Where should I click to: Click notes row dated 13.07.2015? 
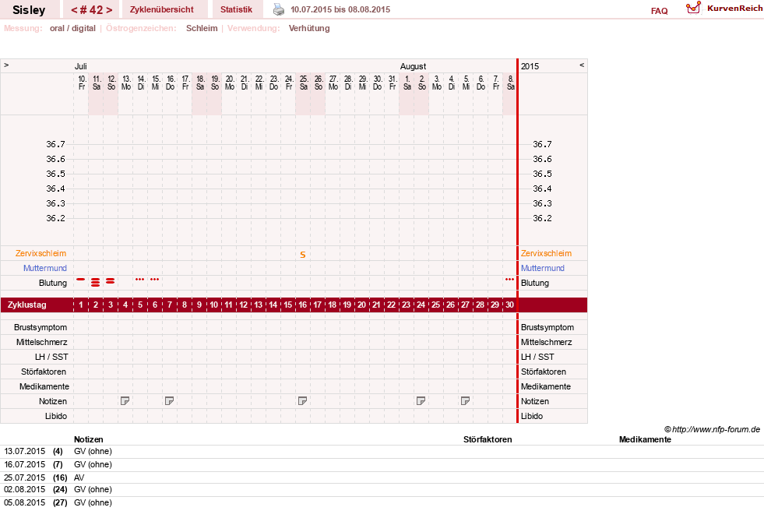pos(382,452)
